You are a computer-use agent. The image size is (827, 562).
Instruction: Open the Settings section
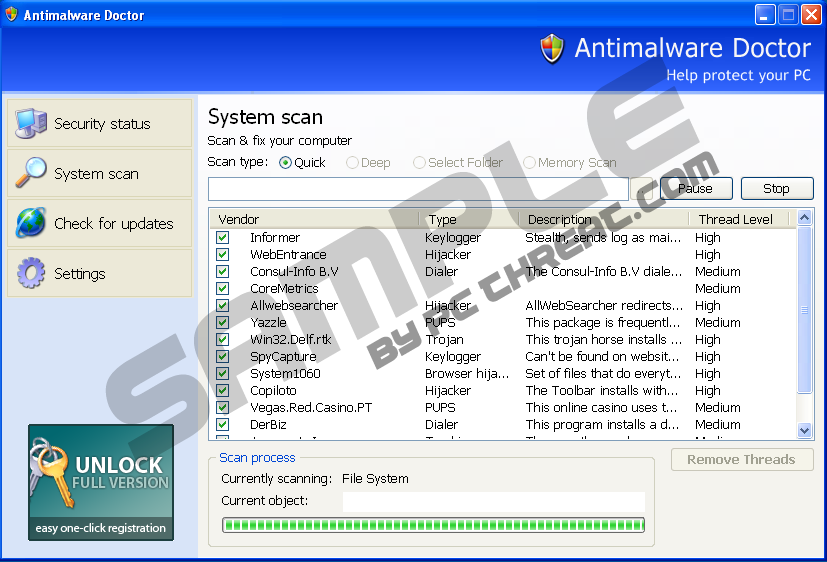[100, 273]
